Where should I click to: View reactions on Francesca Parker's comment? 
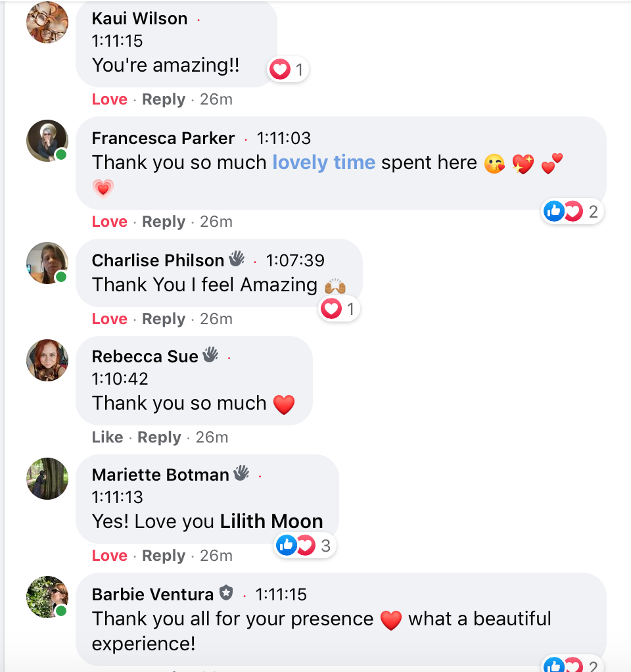pos(573,211)
